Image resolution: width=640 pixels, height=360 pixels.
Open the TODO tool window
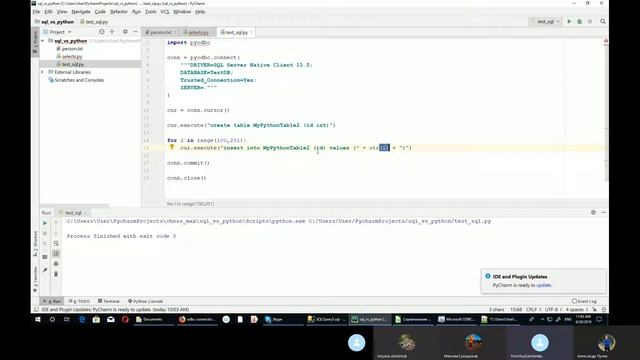(x=79, y=301)
